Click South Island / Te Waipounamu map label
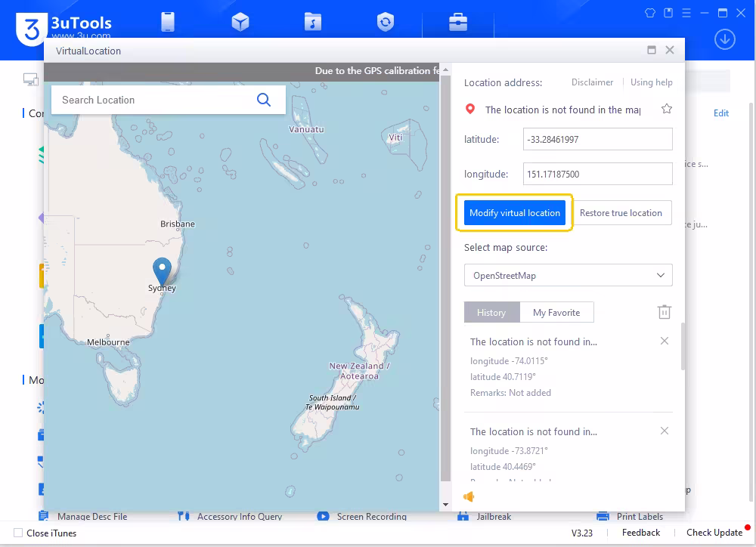 [332, 403]
